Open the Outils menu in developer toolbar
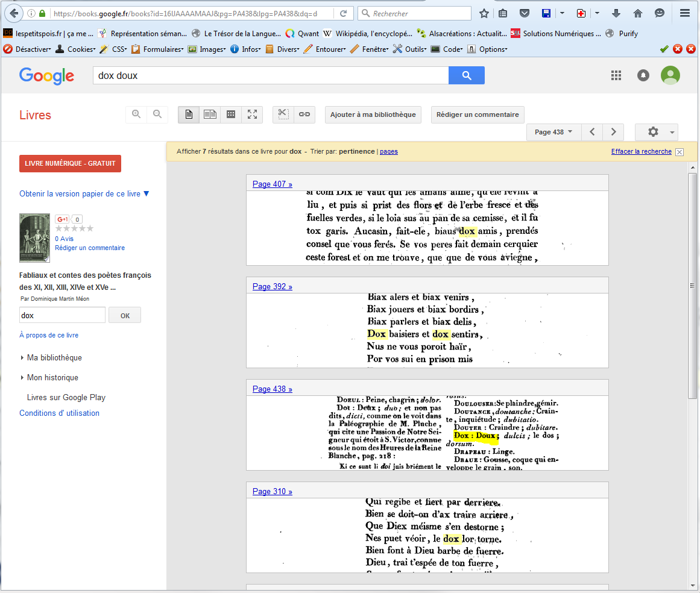This screenshot has height=593, width=700. coord(410,49)
